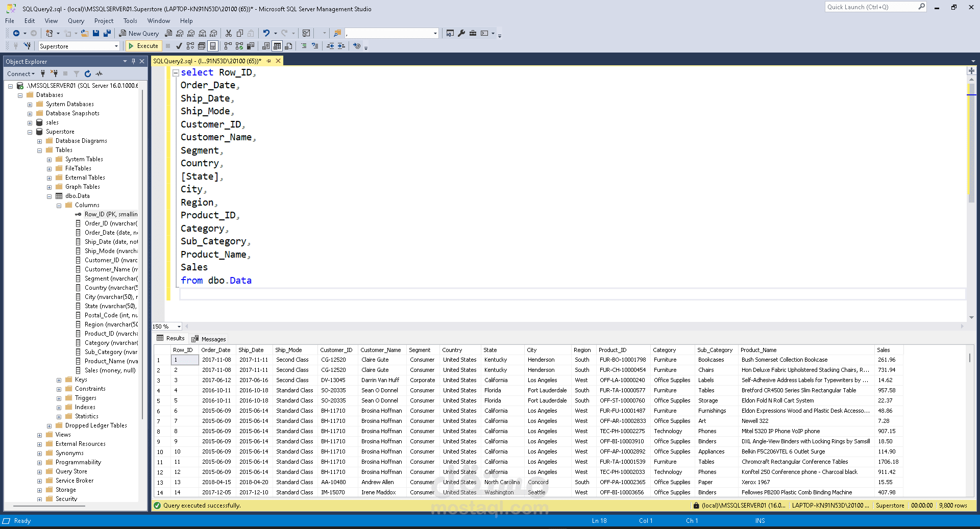Viewport: 980px width, 529px height.
Task: Click the Copy icon in the toolbar
Action: coord(240,33)
